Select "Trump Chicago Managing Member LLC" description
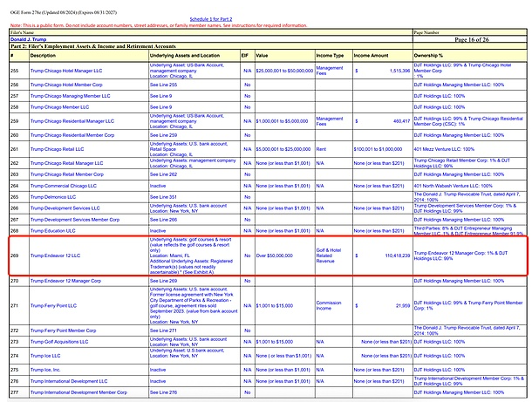This screenshot has width=532, height=402. pyautogui.click(x=71, y=96)
